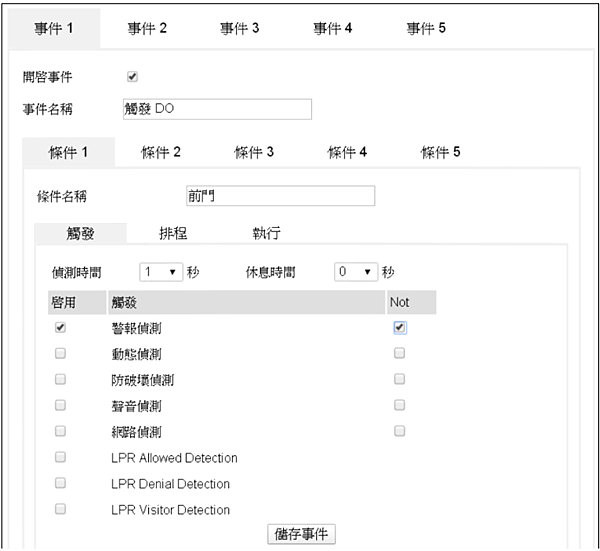Enable the 動態偵測 trigger checkbox
Viewport: 600px width, 551px height.
point(60,354)
